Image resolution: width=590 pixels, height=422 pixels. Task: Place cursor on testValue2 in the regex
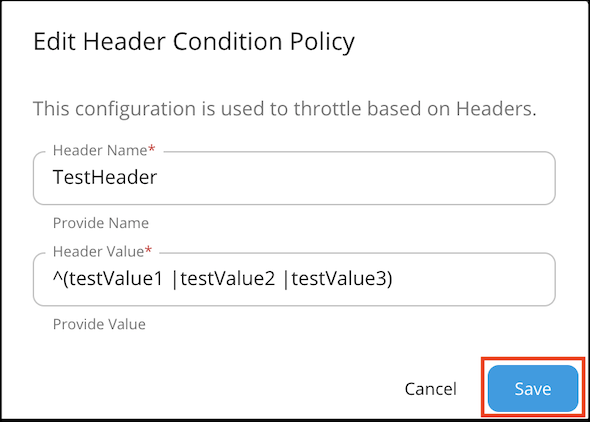pyautogui.click(x=228, y=279)
